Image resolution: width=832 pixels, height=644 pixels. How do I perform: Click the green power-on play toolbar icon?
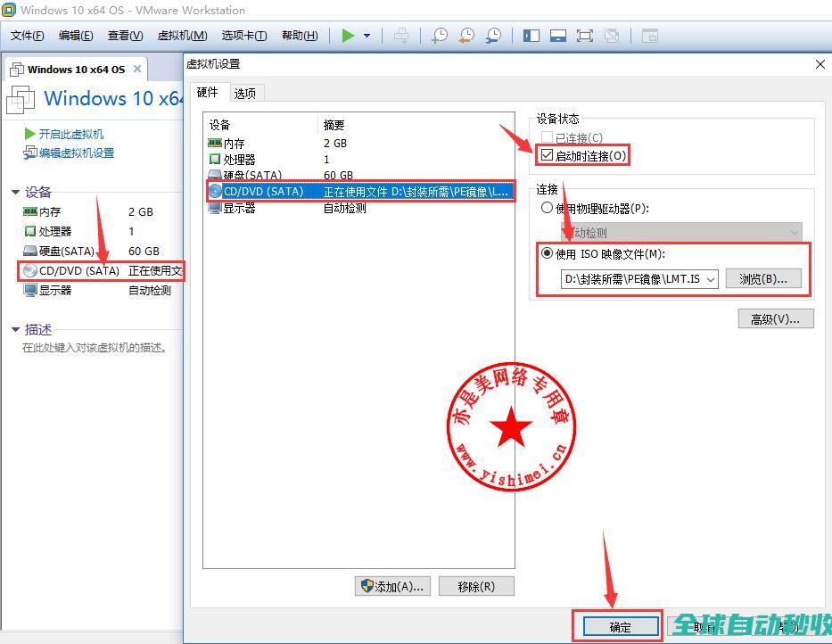[x=348, y=36]
